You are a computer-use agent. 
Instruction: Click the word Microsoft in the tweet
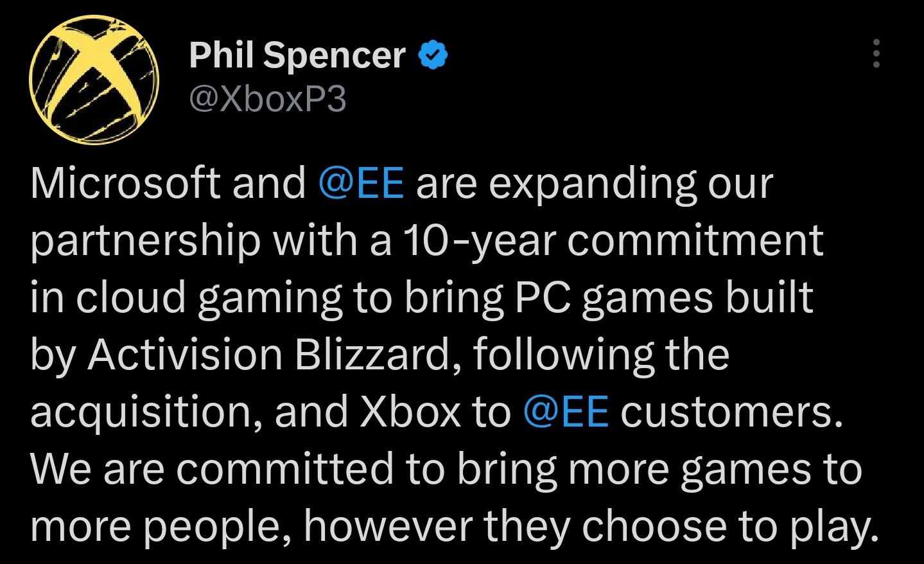point(125,184)
